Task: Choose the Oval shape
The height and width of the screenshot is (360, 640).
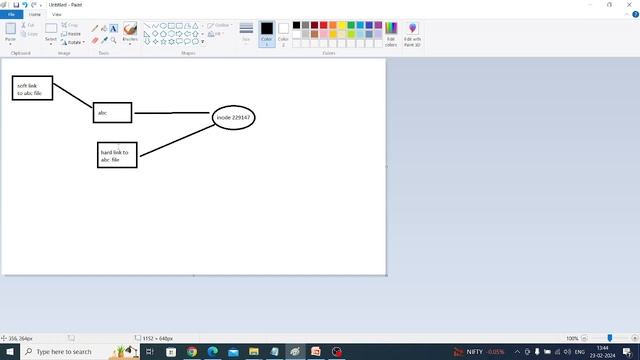Action: click(x=163, y=26)
